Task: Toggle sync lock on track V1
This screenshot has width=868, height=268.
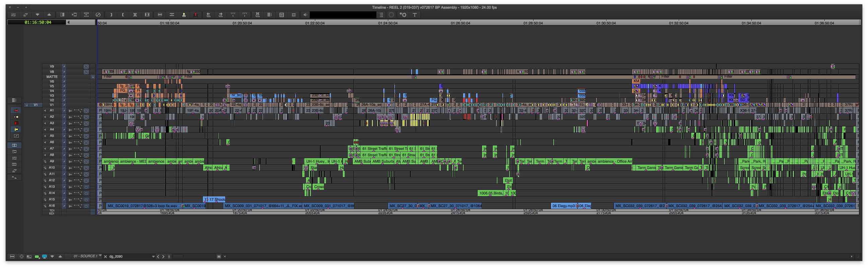Action: point(64,105)
